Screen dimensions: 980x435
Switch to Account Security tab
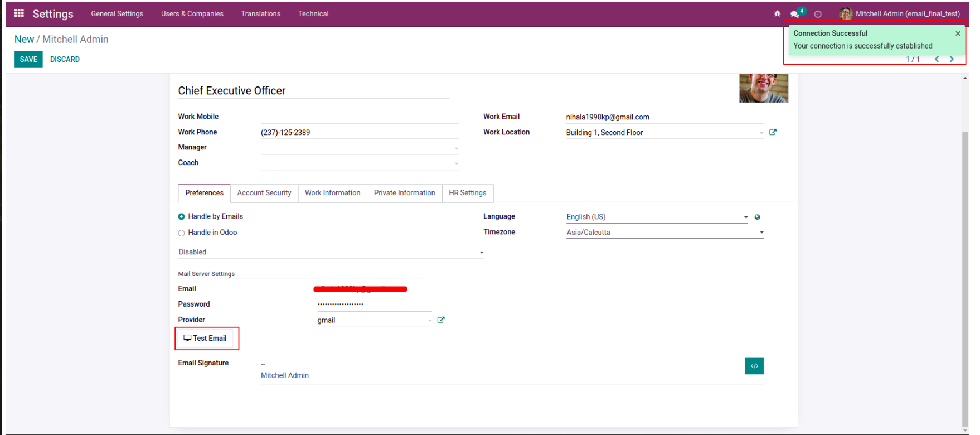point(264,193)
